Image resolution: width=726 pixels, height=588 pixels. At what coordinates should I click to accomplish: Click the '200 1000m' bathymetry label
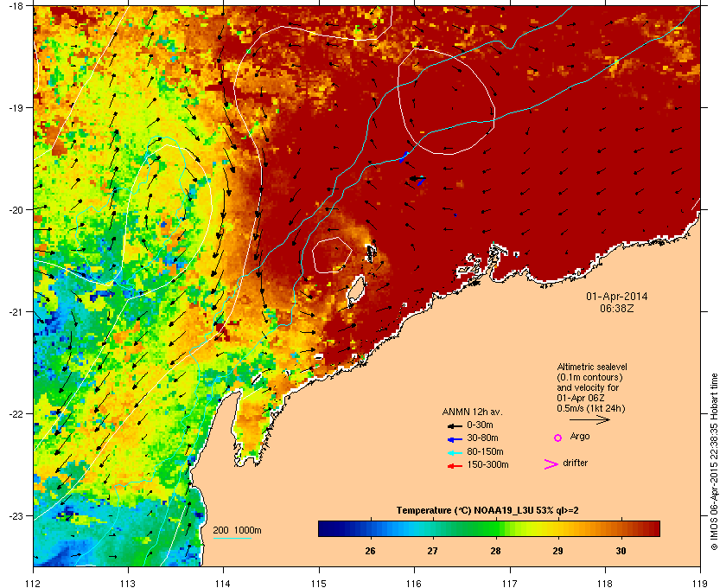pyautogui.click(x=237, y=531)
